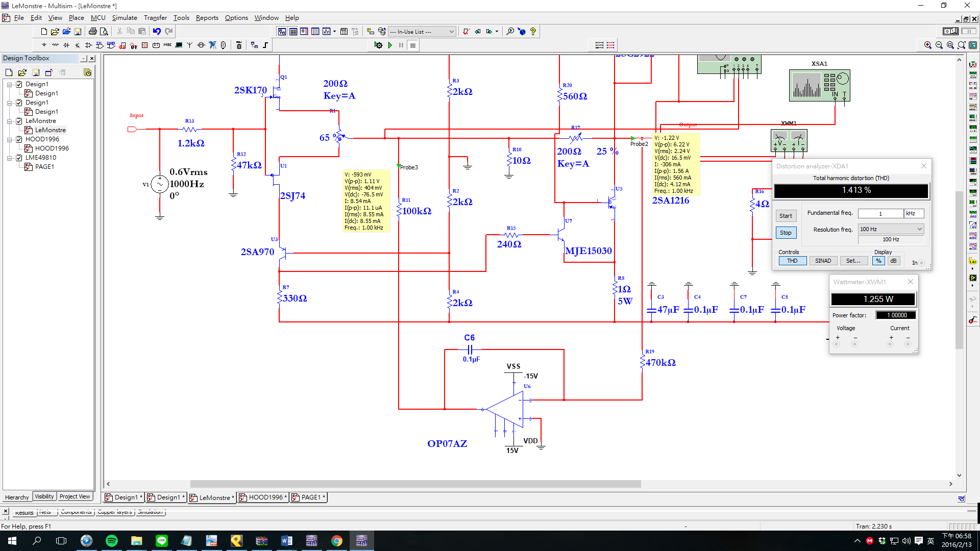Place a diode from the component toolbar
The image size is (980, 551).
(66, 45)
